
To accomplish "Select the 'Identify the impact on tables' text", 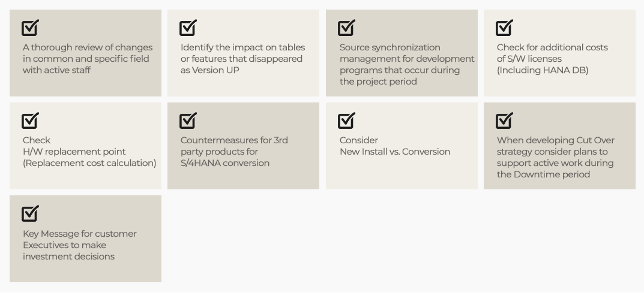I will click(242, 47).
